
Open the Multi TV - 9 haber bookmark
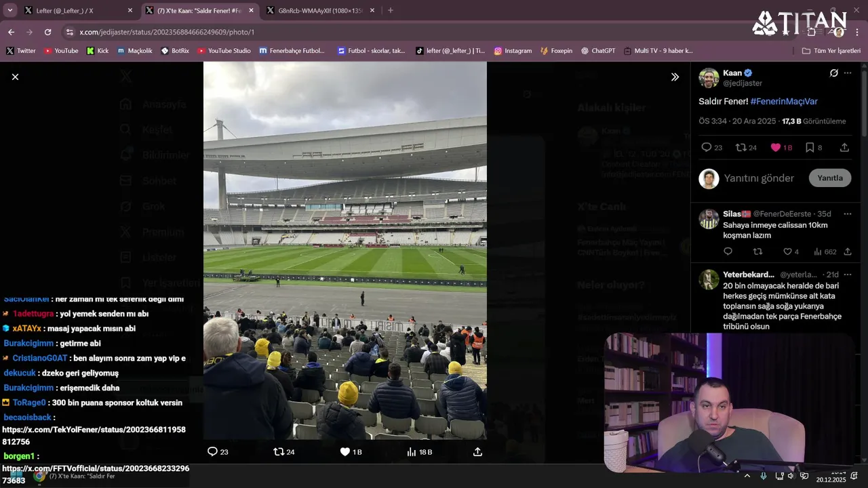click(x=658, y=51)
